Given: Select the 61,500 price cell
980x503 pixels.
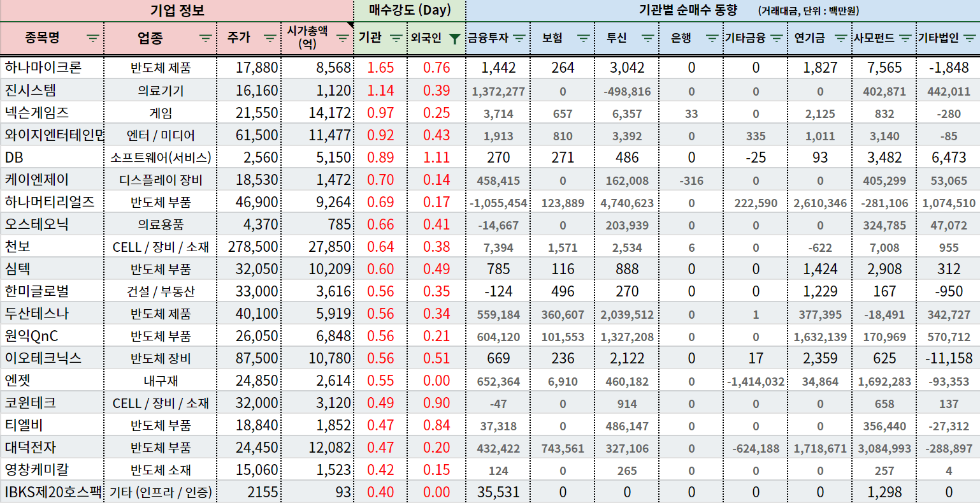Looking at the screenshot, I should click(249, 135).
